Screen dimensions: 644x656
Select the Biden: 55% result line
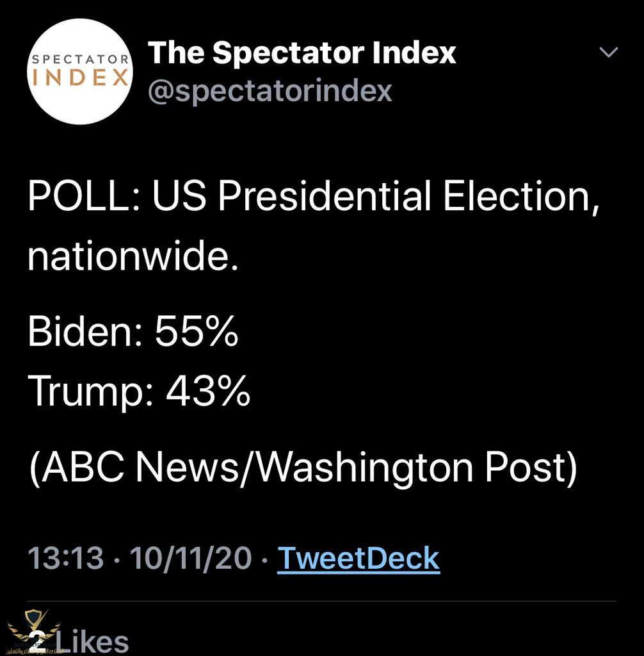tap(133, 333)
